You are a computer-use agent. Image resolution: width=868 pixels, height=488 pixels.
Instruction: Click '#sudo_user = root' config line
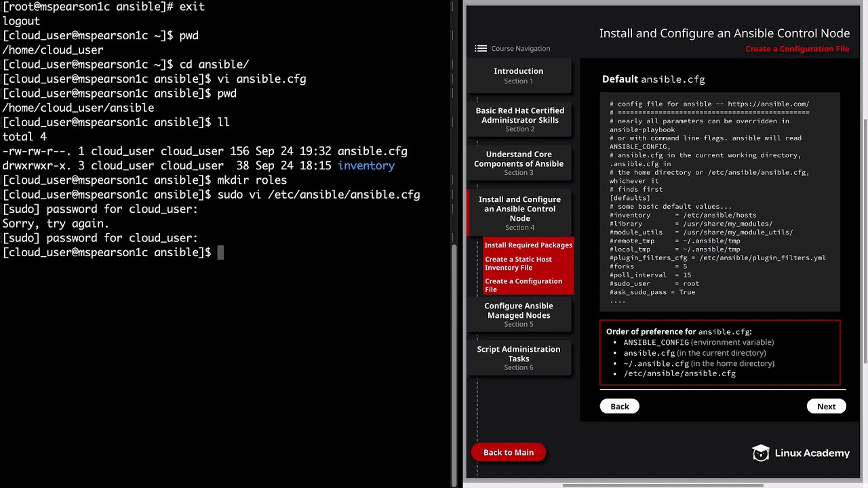tap(654, 284)
